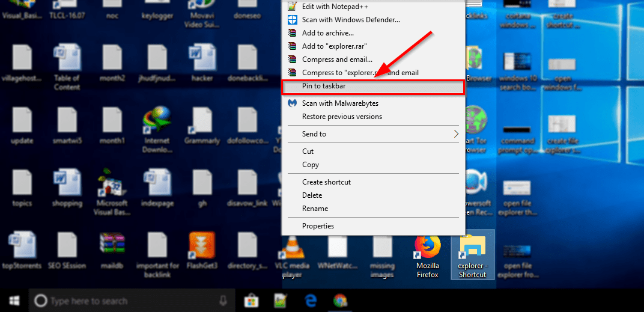
Task: Select the VLC media player icon
Action: (293, 257)
